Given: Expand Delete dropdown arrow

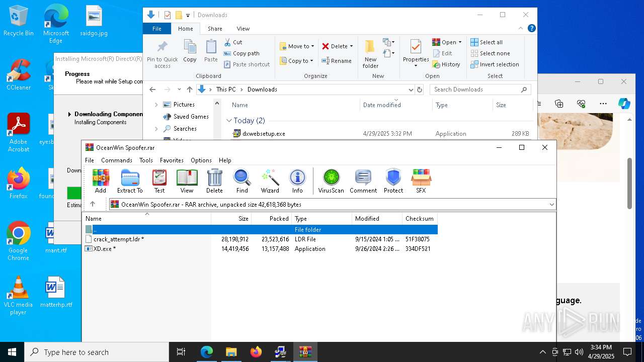Looking at the screenshot, I should (x=351, y=46).
